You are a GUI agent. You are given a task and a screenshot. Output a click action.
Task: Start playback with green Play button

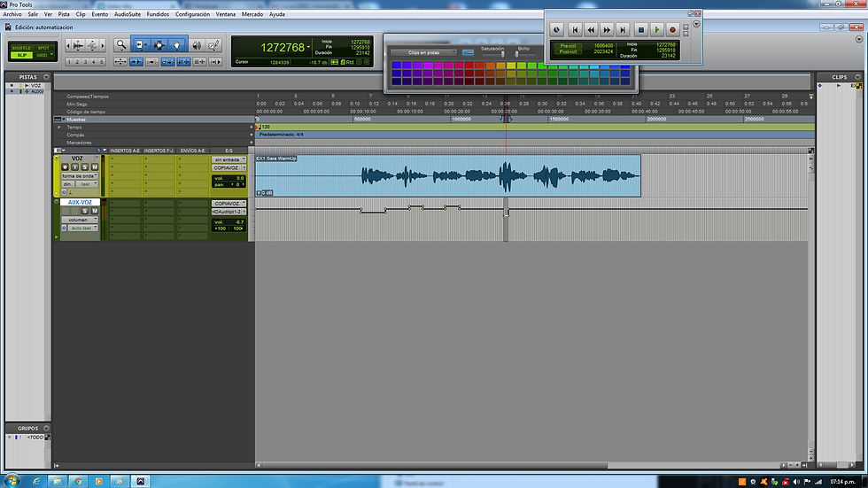(656, 30)
